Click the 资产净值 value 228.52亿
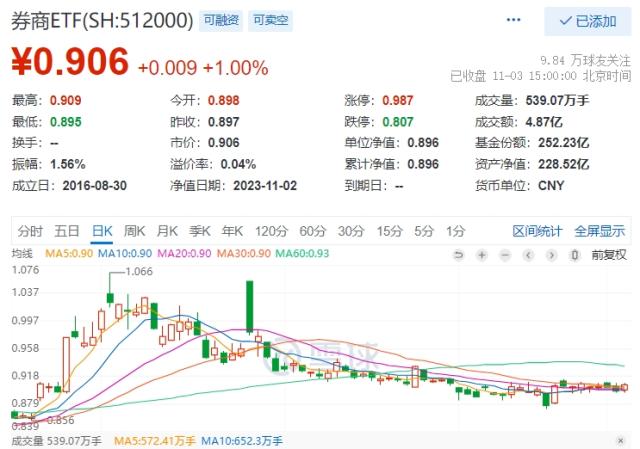The height and width of the screenshot is (449, 640). pos(563,164)
